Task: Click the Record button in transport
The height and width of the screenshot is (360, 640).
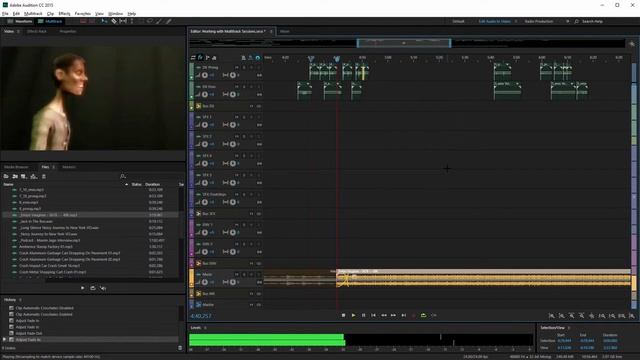Action: click(x=413, y=315)
